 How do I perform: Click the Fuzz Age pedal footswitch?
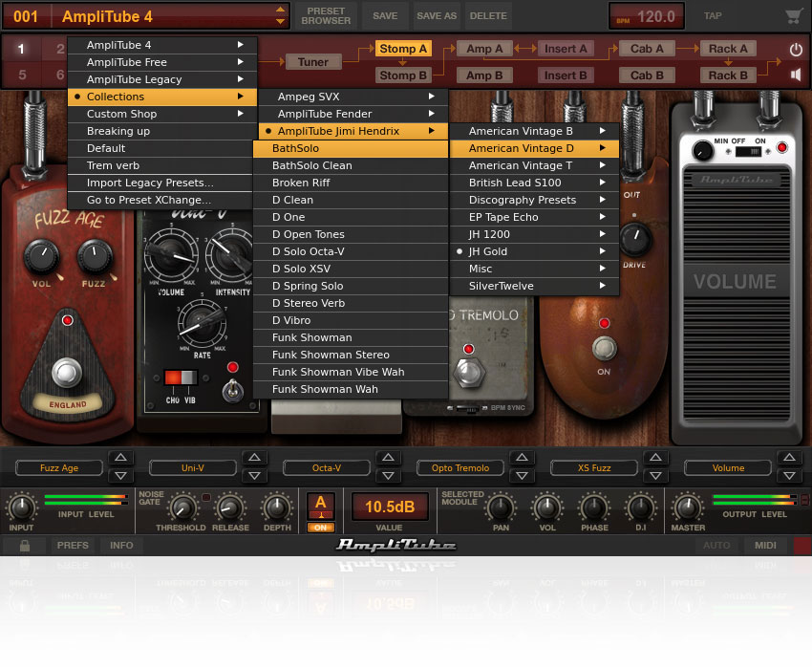(67, 372)
